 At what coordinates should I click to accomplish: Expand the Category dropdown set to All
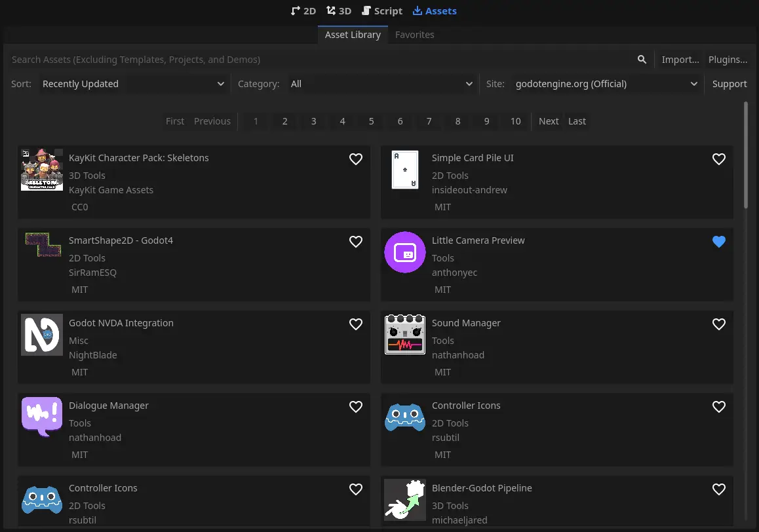381,84
